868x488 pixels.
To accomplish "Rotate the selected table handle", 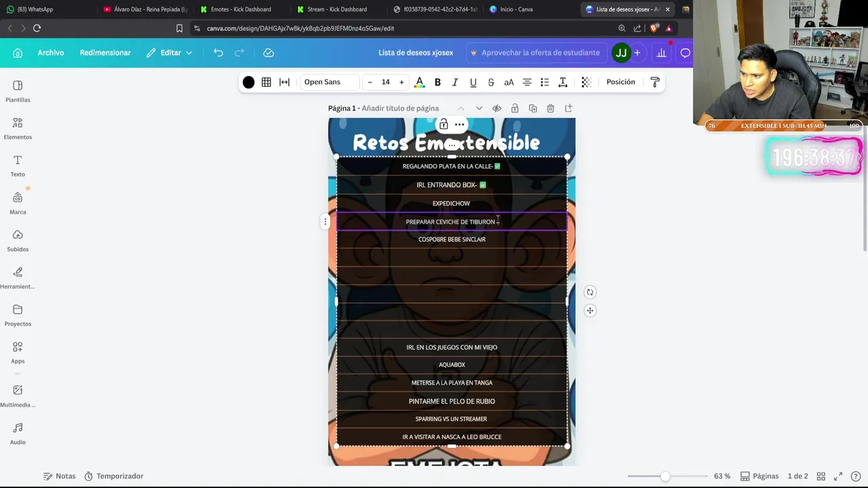I will pyautogui.click(x=590, y=292).
